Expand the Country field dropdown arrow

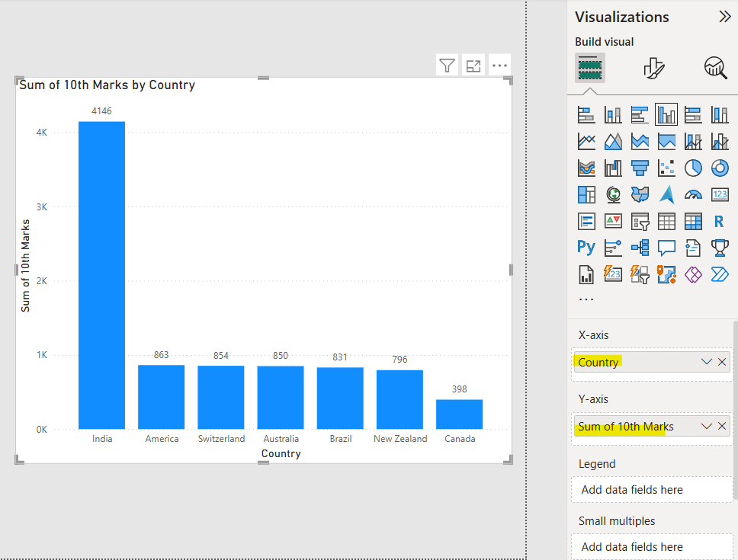pyautogui.click(x=707, y=362)
